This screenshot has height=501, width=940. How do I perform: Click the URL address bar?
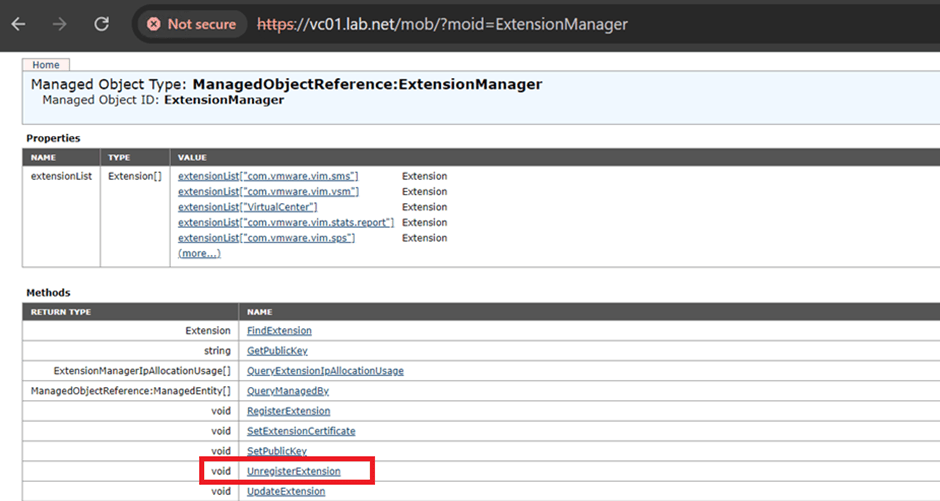coord(500,24)
